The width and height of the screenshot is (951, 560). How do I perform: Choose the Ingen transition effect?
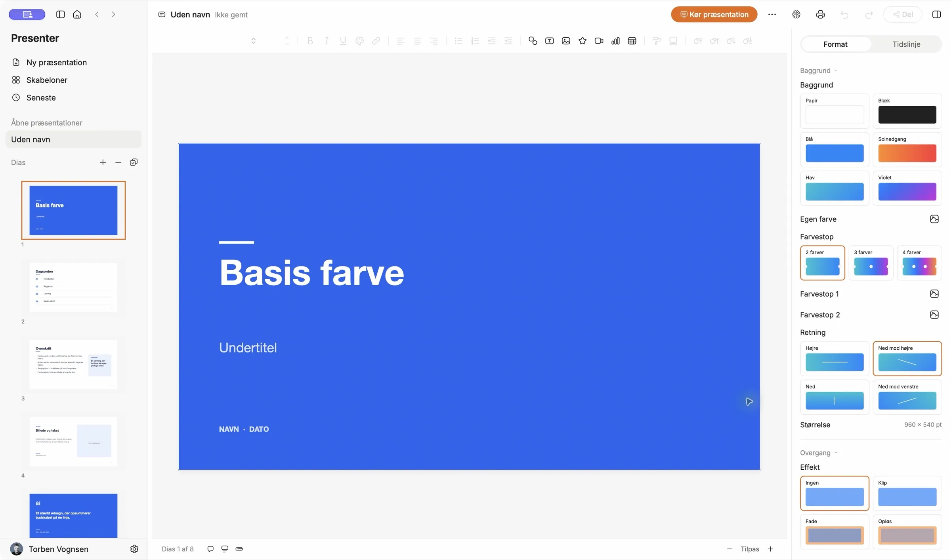click(x=835, y=493)
